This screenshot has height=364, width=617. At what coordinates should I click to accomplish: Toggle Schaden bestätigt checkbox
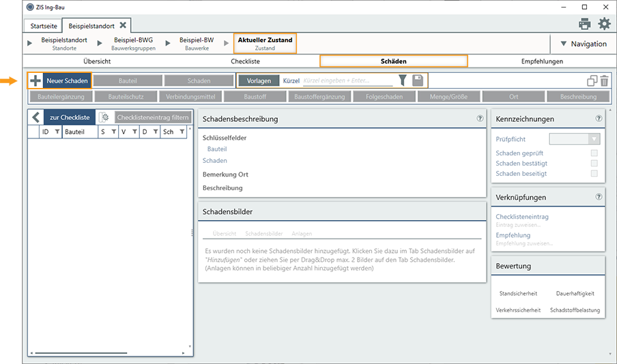[x=594, y=163]
